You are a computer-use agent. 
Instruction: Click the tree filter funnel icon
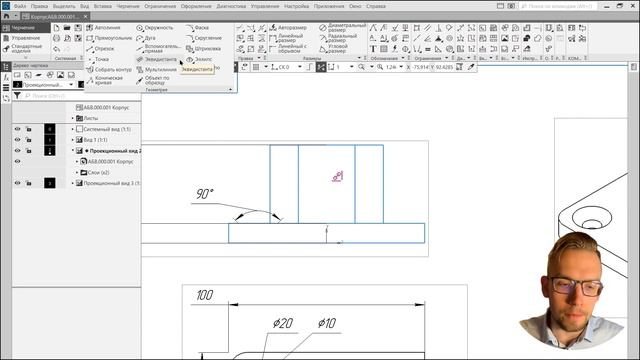pos(17,96)
